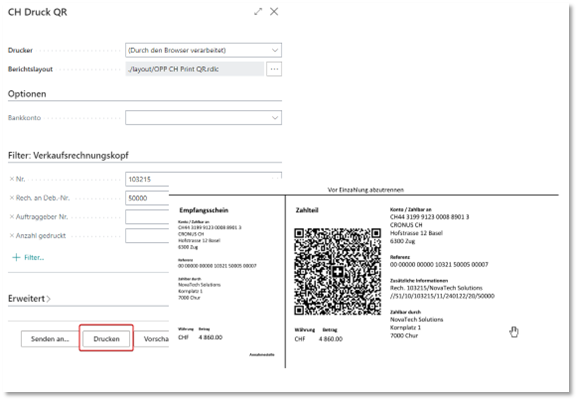Click the Drucker label
This screenshot has width=578, height=401.
(20, 50)
